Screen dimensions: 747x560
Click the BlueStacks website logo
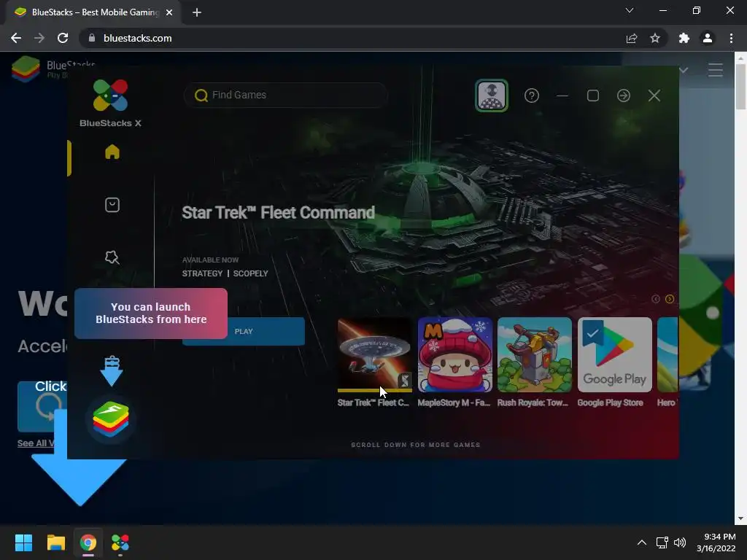[26, 69]
